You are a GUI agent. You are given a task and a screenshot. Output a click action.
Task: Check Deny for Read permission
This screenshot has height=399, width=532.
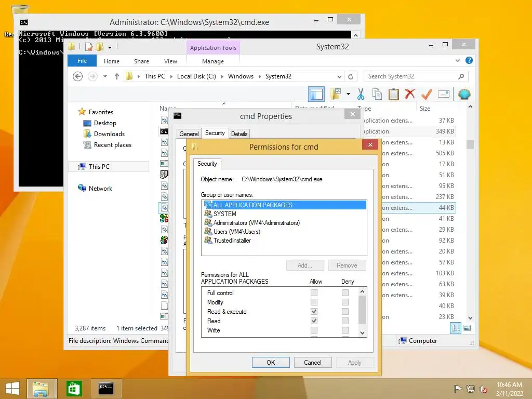[x=345, y=321]
